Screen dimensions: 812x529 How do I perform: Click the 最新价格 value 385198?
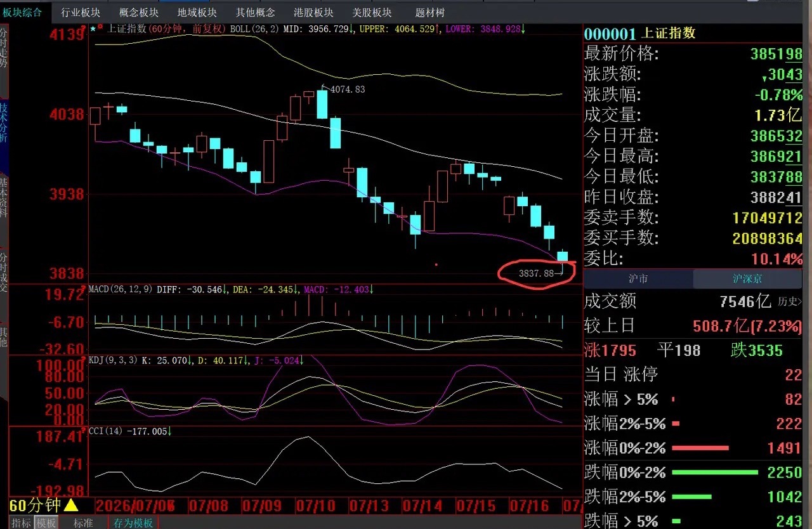pos(776,54)
